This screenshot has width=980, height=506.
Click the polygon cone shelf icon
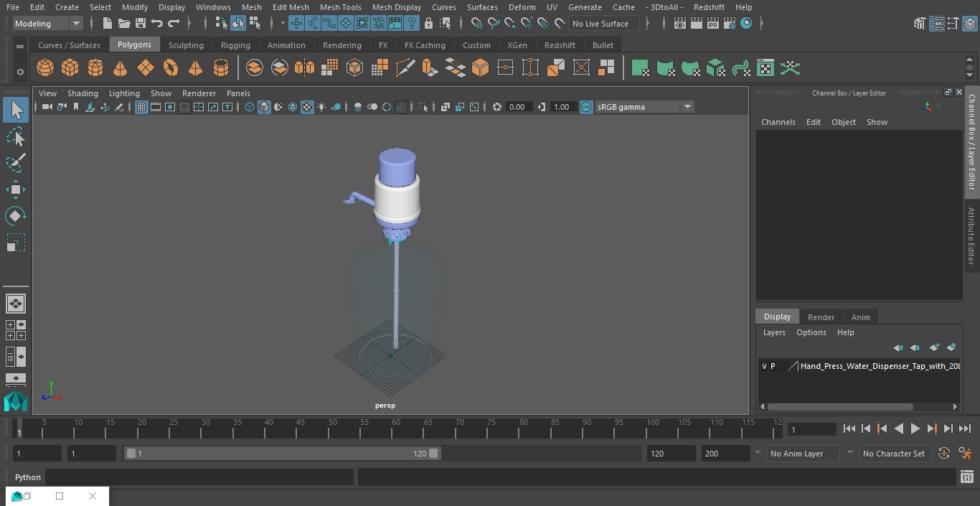(x=121, y=68)
